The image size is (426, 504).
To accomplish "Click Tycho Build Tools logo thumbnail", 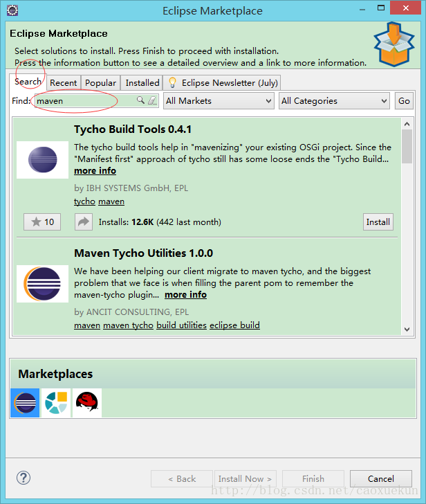I will (42, 160).
